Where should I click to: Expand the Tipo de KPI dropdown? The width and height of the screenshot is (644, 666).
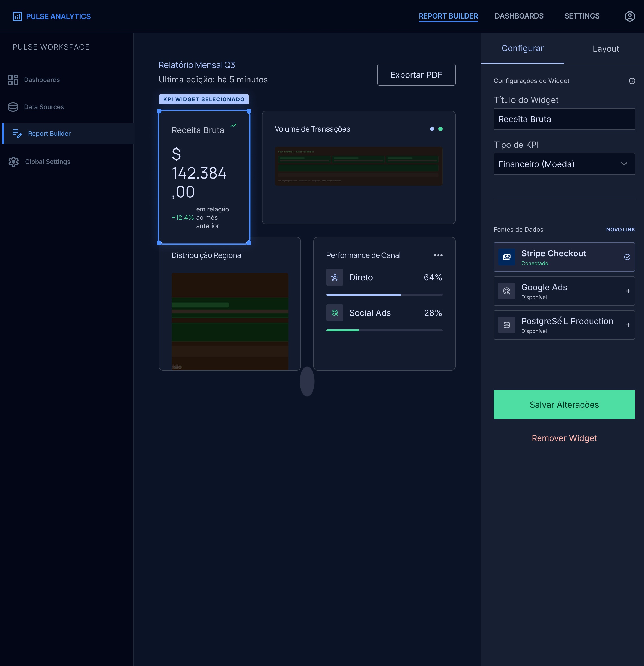click(564, 164)
